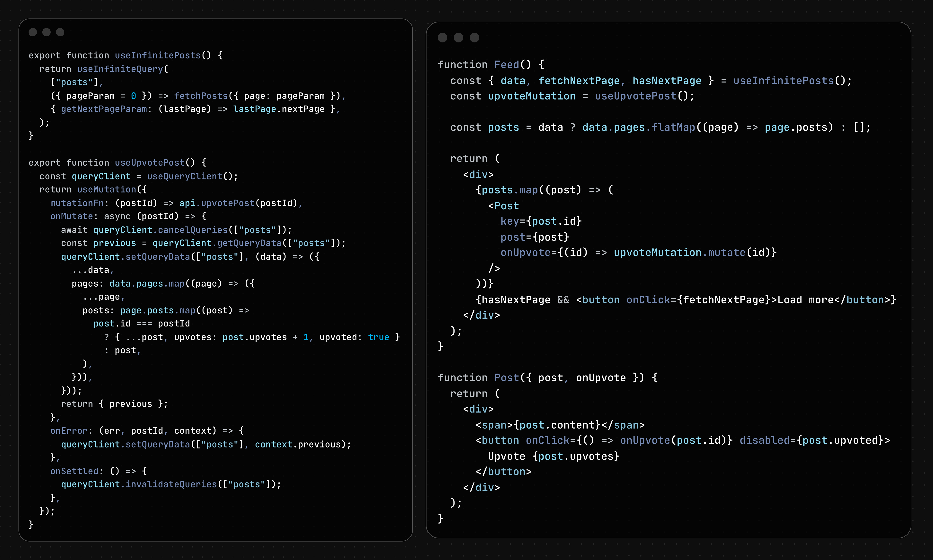Click first gray dot in right code window

point(442,38)
